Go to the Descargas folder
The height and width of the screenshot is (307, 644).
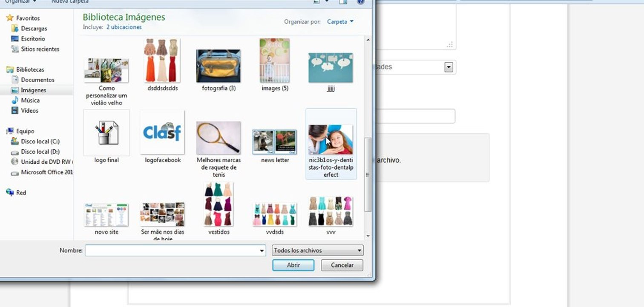click(x=34, y=29)
